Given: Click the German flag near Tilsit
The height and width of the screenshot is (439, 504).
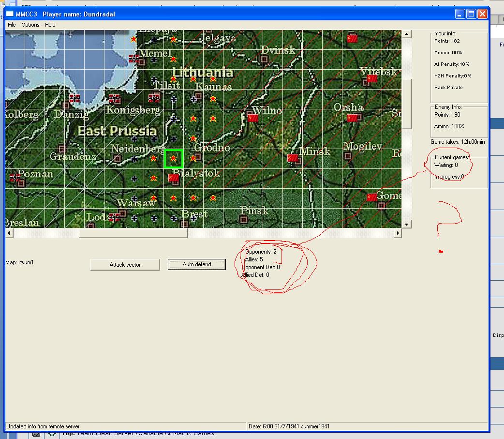Looking at the screenshot, I should click(154, 98).
